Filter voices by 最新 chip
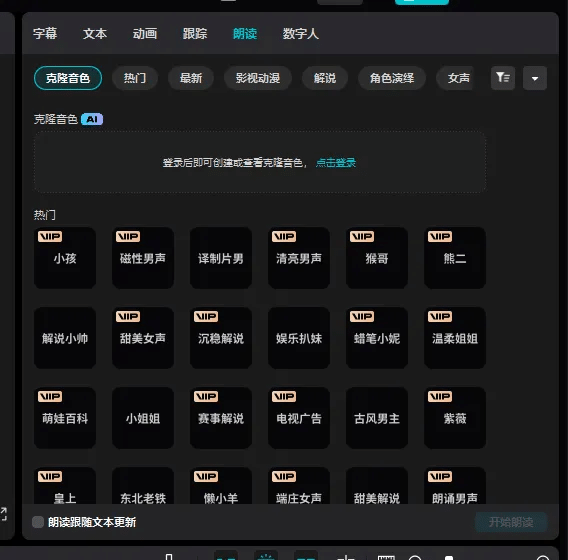Screen dimensions: 568x560 point(191,78)
